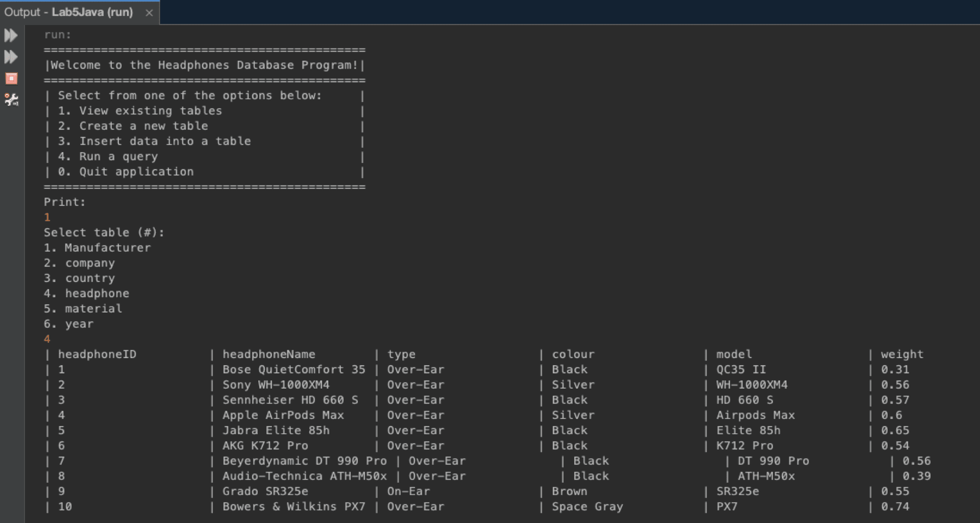This screenshot has width=980, height=523.
Task: Click the Bose QuietComfort 35 row
Action: [293, 369]
